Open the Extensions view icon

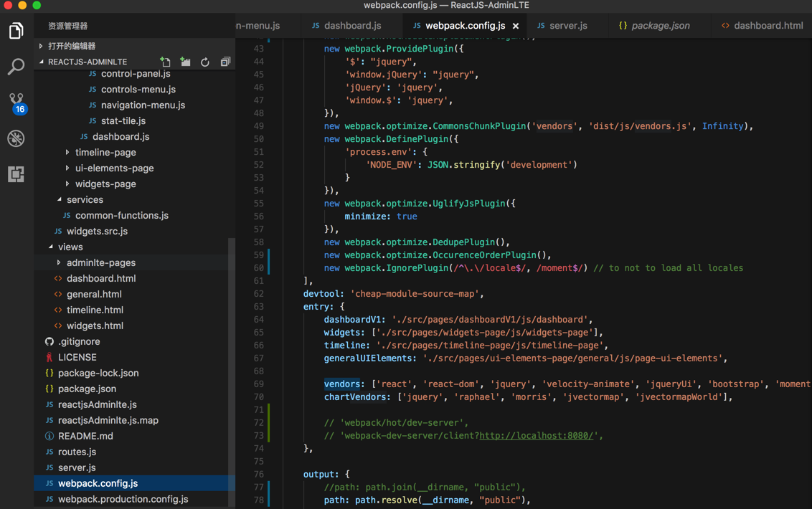(16, 174)
